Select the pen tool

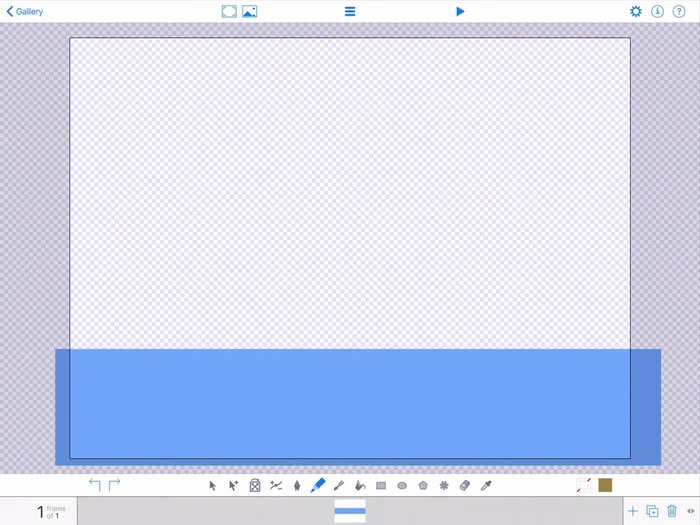click(x=297, y=486)
